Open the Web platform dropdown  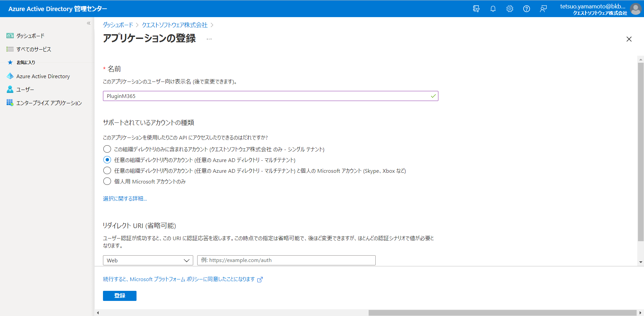tap(148, 260)
